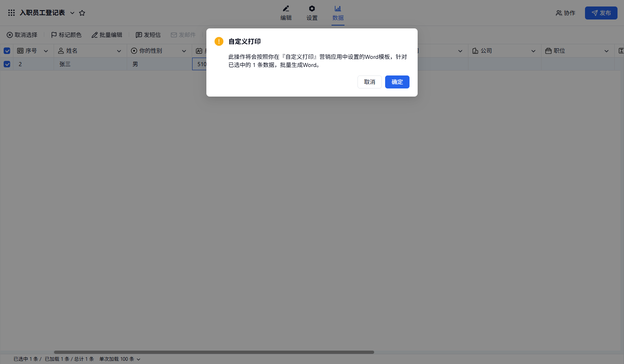
Task: Click the 发短信 message icon
Action: (x=139, y=35)
